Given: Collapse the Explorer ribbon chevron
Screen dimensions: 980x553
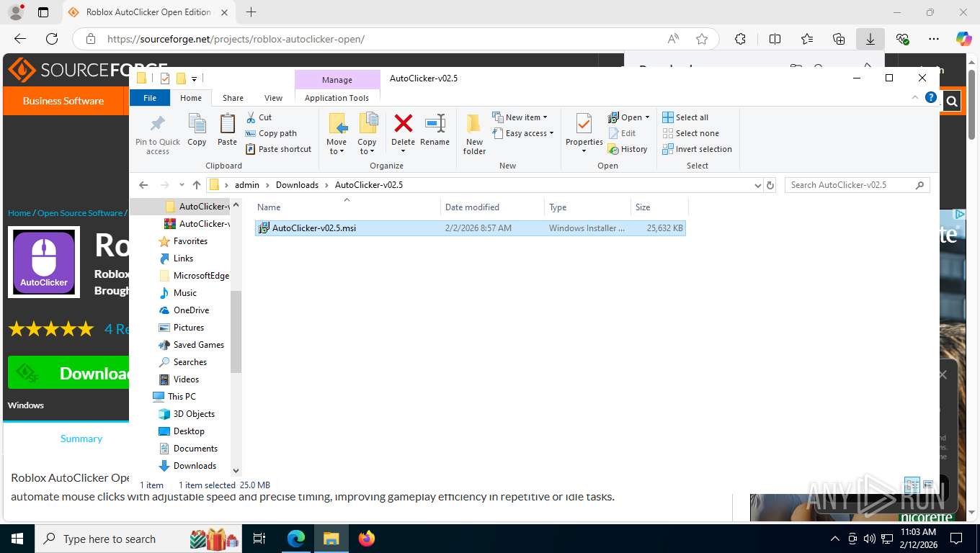Looking at the screenshot, I should click(915, 97).
